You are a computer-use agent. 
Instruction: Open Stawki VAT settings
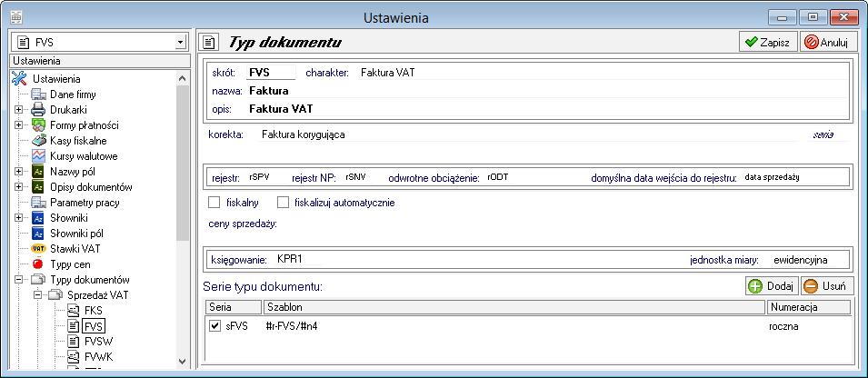pos(75,249)
